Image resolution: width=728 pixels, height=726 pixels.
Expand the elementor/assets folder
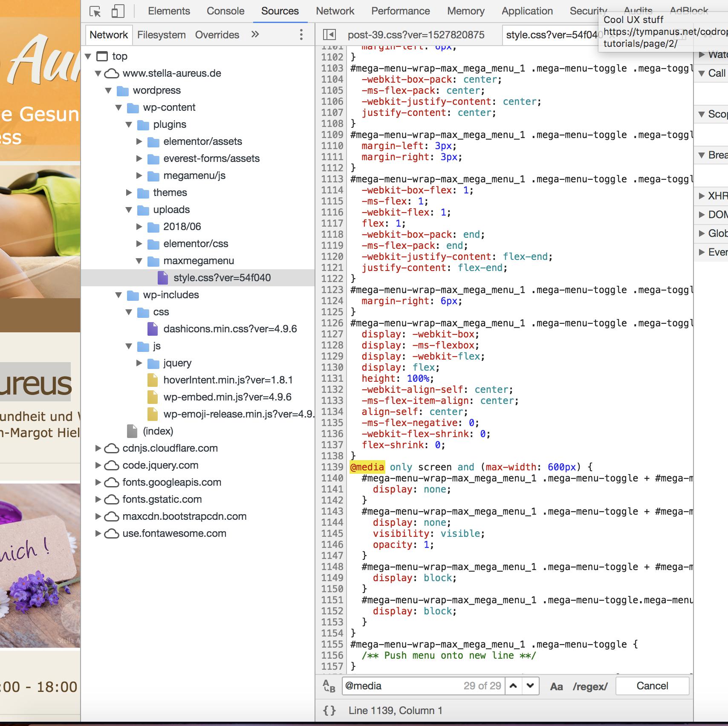tap(139, 141)
